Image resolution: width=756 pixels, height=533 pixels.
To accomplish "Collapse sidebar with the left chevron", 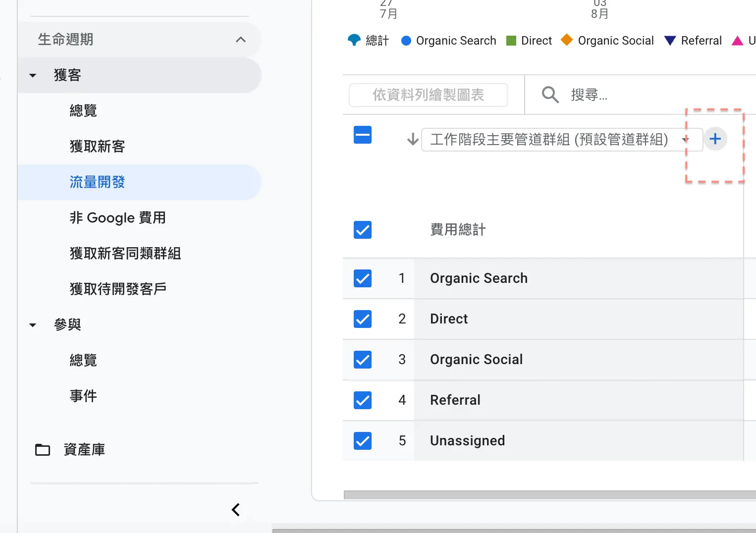I will coord(236,510).
